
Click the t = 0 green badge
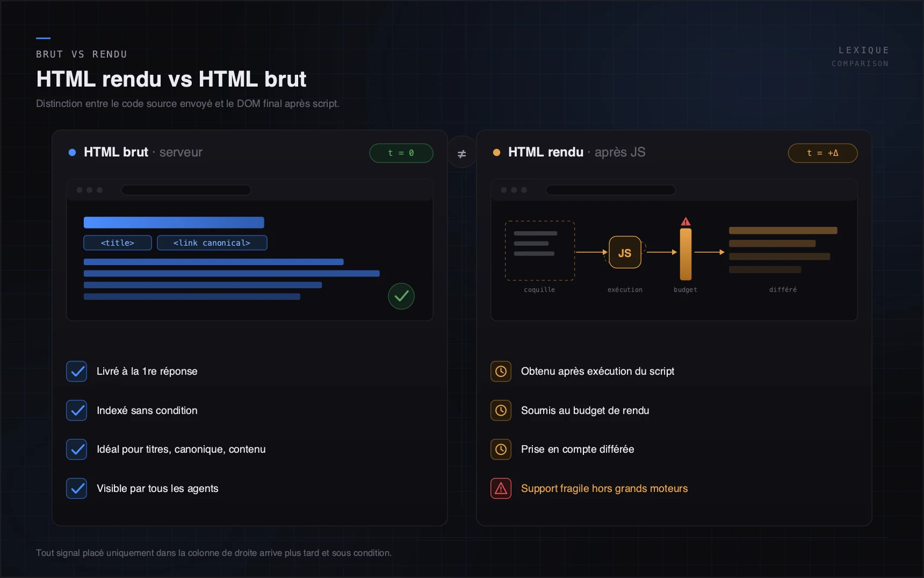point(401,153)
